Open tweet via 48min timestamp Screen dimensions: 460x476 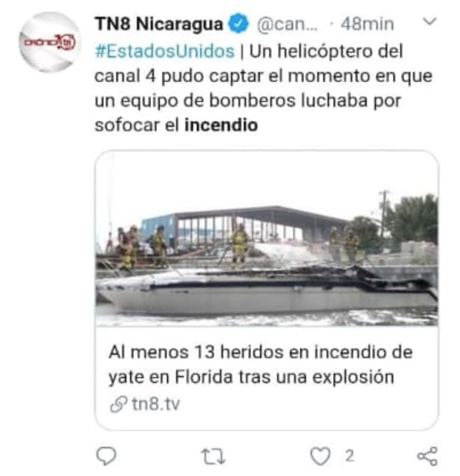tap(367, 24)
